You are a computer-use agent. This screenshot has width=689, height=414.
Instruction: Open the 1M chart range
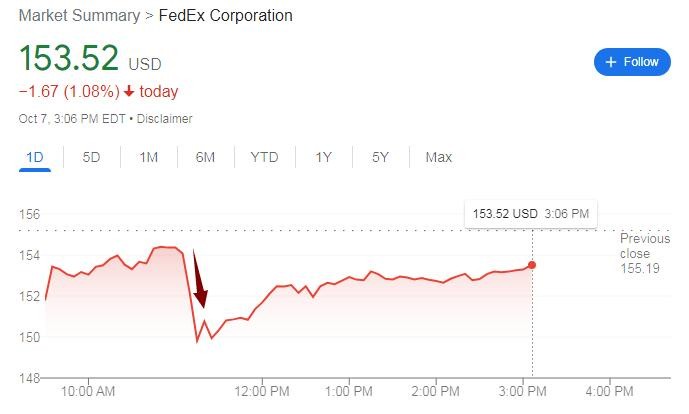pos(149,157)
